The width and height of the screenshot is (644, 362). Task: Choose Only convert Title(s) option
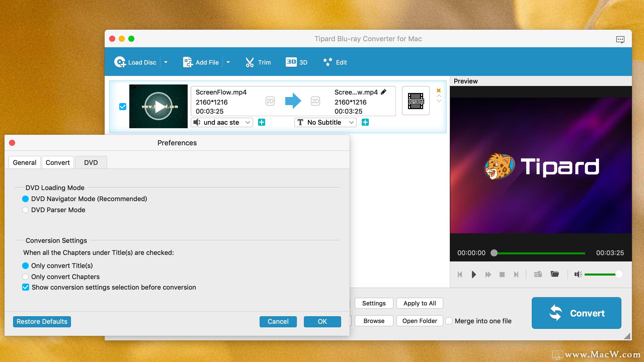point(25,266)
